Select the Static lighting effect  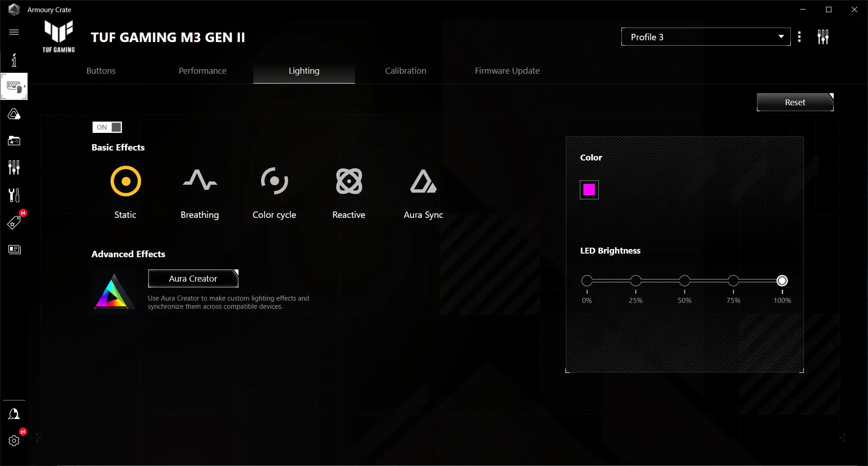(x=126, y=193)
